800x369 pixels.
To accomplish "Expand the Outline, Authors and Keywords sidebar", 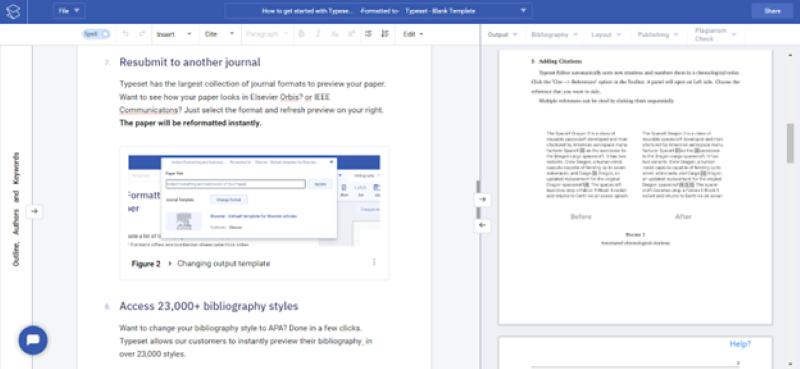I will coord(34,211).
